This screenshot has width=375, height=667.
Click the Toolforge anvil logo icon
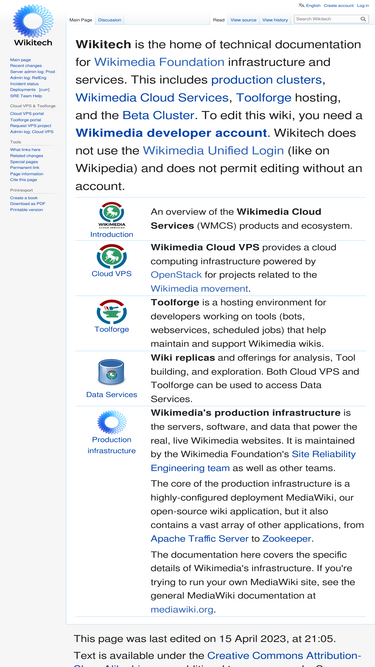112,312
